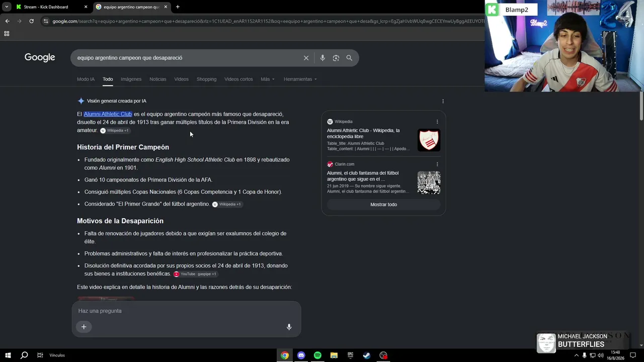Switch to Imágenes results
Image resolution: width=644 pixels, height=362 pixels.
(131, 79)
